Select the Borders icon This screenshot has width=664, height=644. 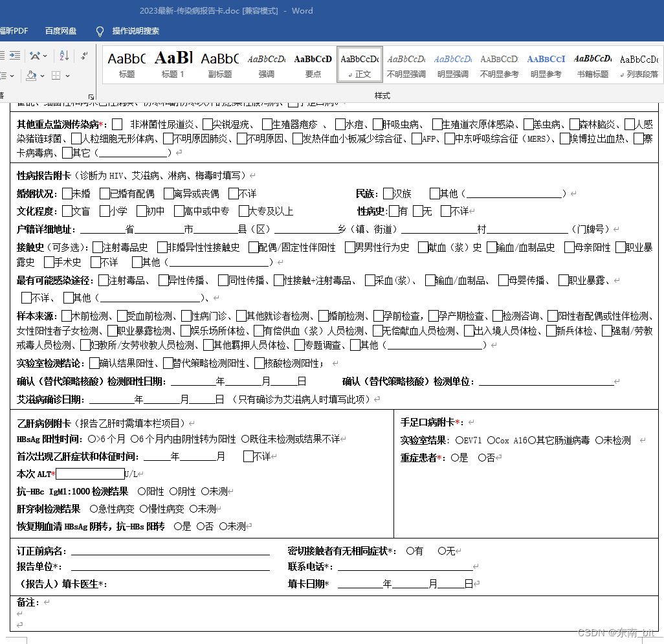tap(56, 76)
